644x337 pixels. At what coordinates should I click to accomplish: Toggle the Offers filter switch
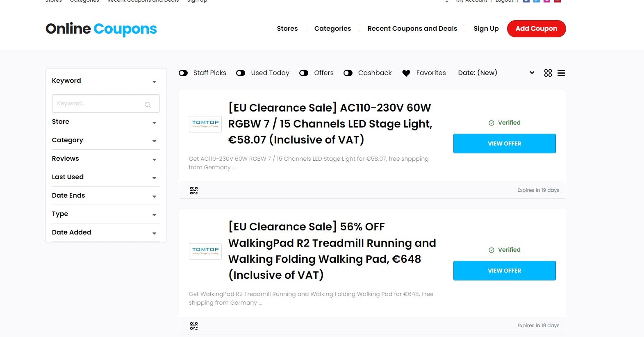point(304,73)
